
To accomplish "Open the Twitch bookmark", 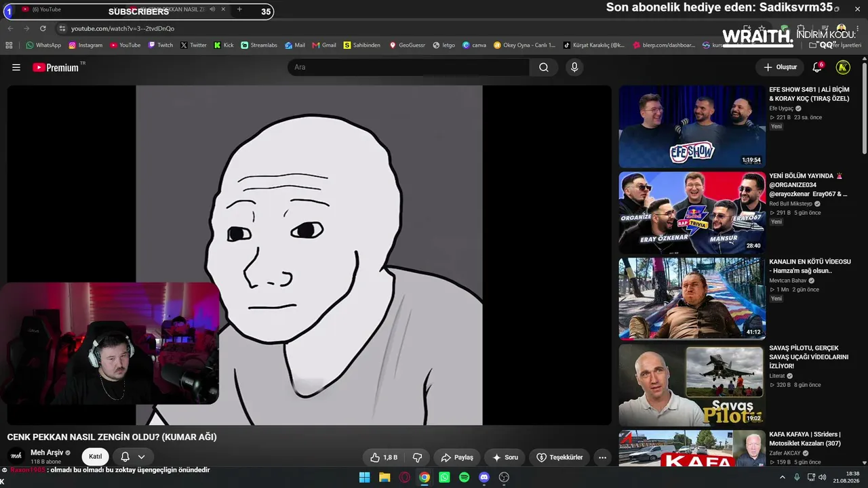I will coord(160,45).
